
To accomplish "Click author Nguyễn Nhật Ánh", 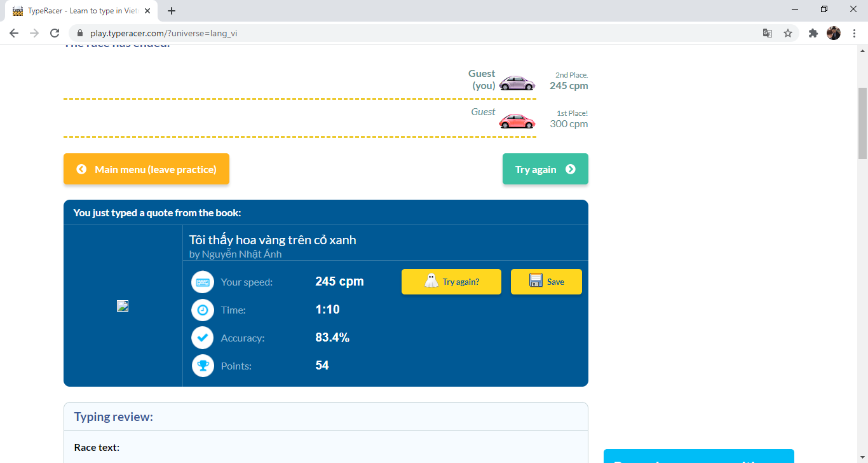I will [x=235, y=254].
